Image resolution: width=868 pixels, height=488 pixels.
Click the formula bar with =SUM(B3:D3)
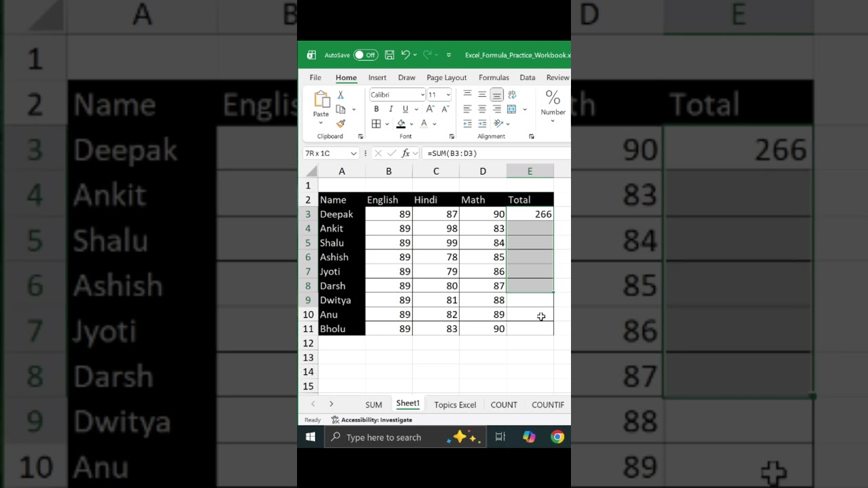[x=496, y=153]
